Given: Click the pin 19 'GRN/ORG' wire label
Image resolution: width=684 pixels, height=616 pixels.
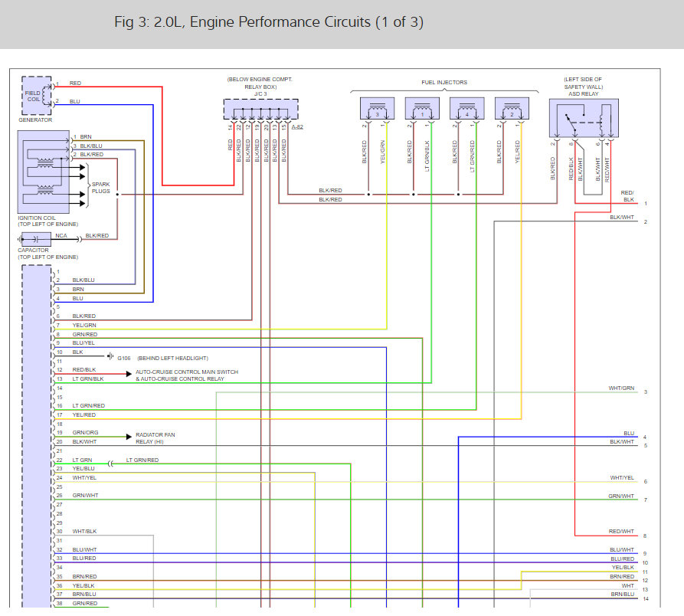Looking at the screenshot, I should tap(85, 432).
